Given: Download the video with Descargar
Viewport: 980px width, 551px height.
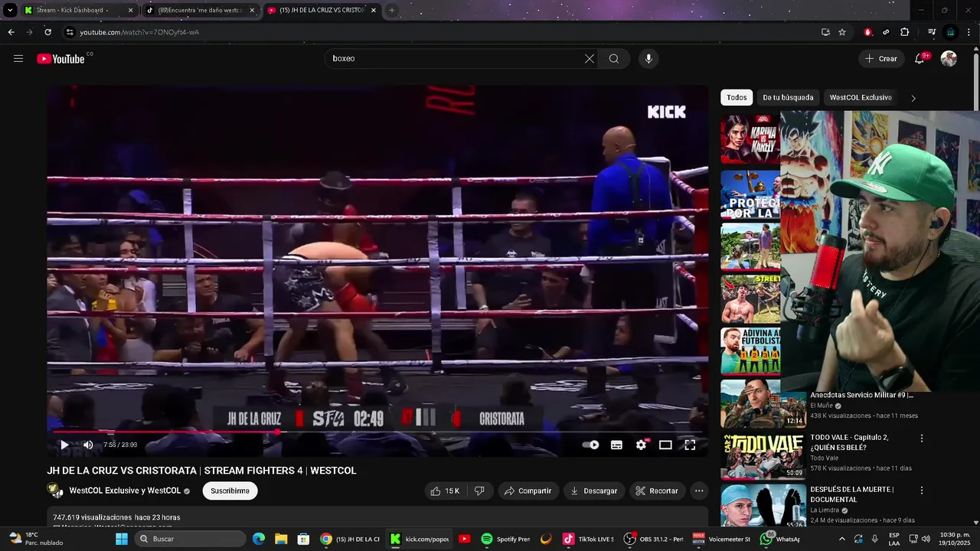Looking at the screenshot, I should [x=594, y=491].
